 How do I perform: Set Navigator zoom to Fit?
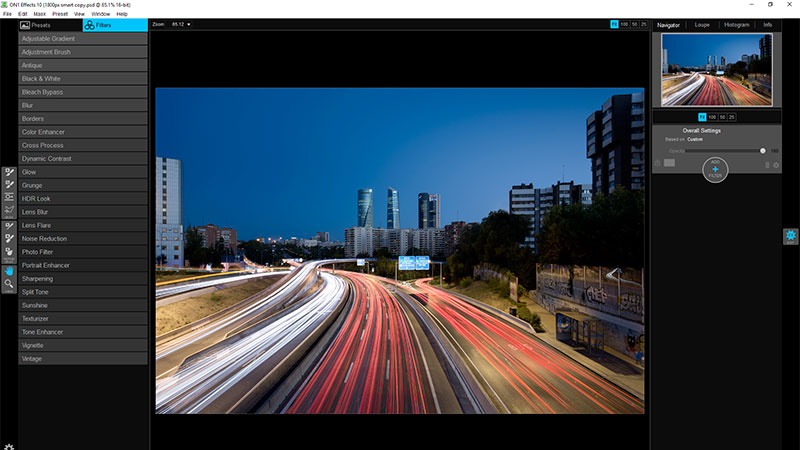[x=701, y=117]
